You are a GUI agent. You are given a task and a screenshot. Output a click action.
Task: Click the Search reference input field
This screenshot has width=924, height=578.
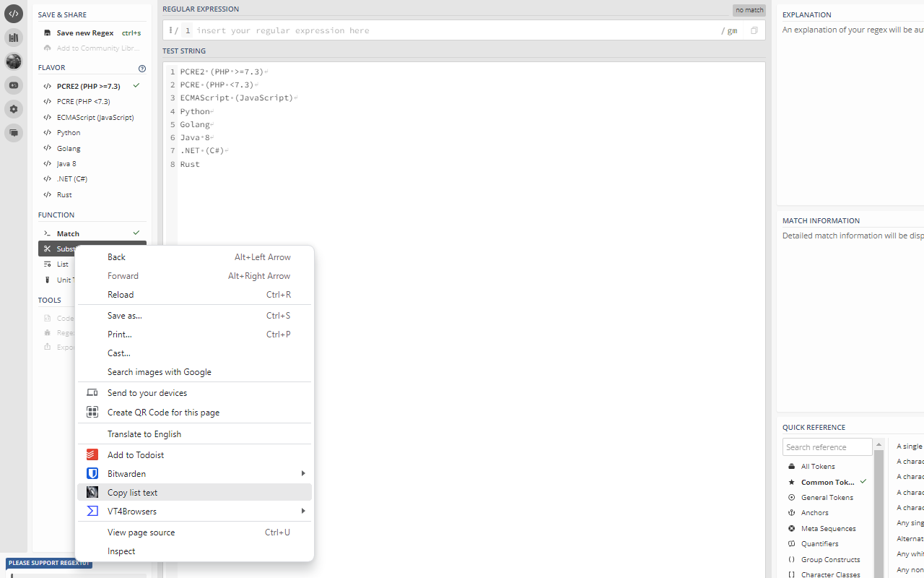click(827, 447)
